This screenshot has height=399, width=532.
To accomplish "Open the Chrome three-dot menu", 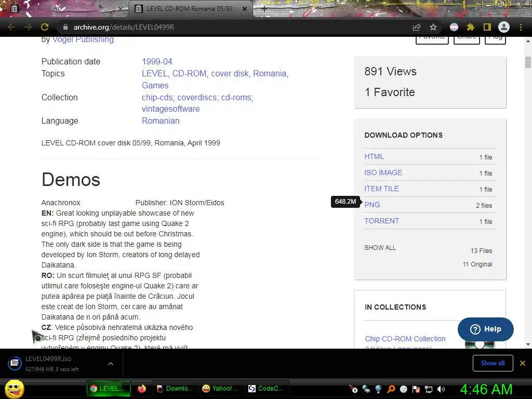I will click(521, 27).
